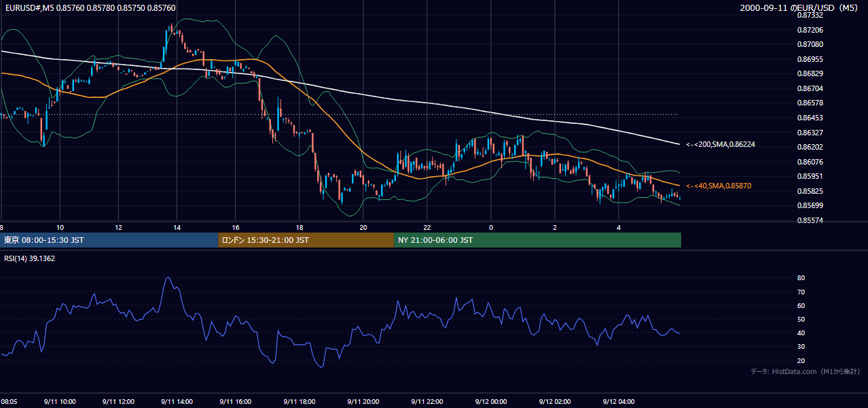Image resolution: width=868 pixels, height=408 pixels.
Task: Click price level 0.86453 on the axis
Action: point(810,118)
